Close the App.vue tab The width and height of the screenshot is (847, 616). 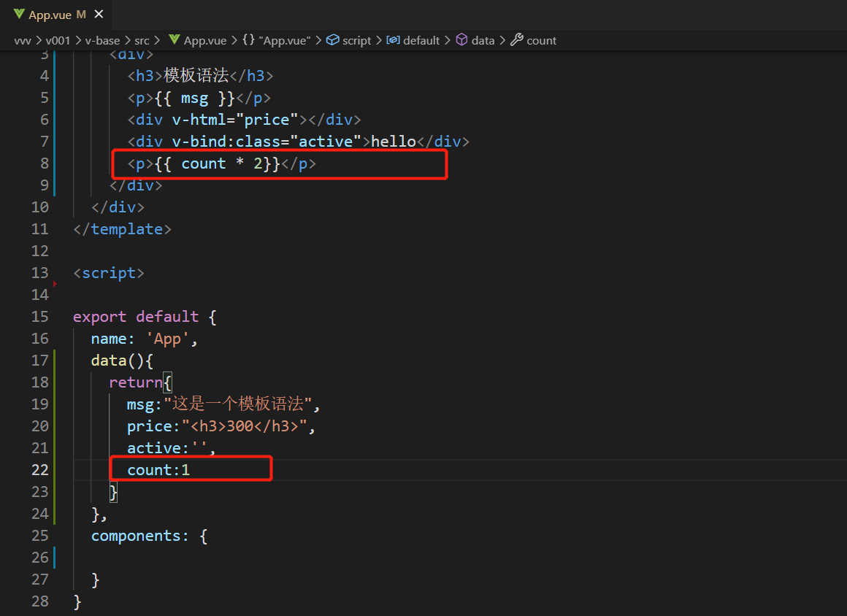pyautogui.click(x=99, y=15)
